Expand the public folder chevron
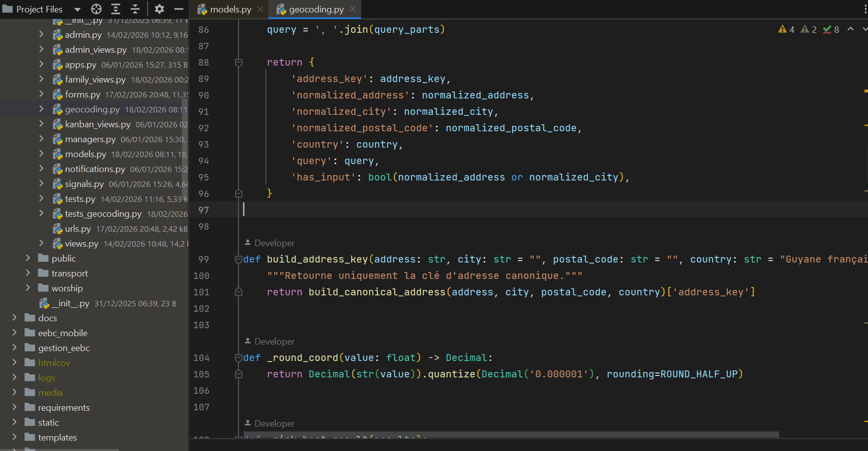The height and width of the screenshot is (451, 868). point(28,258)
